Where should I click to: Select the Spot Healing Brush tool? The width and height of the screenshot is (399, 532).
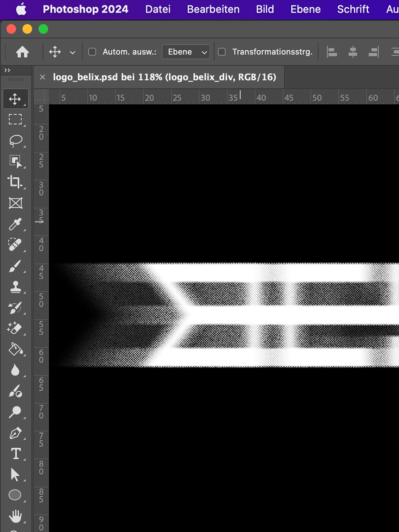coord(15,245)
